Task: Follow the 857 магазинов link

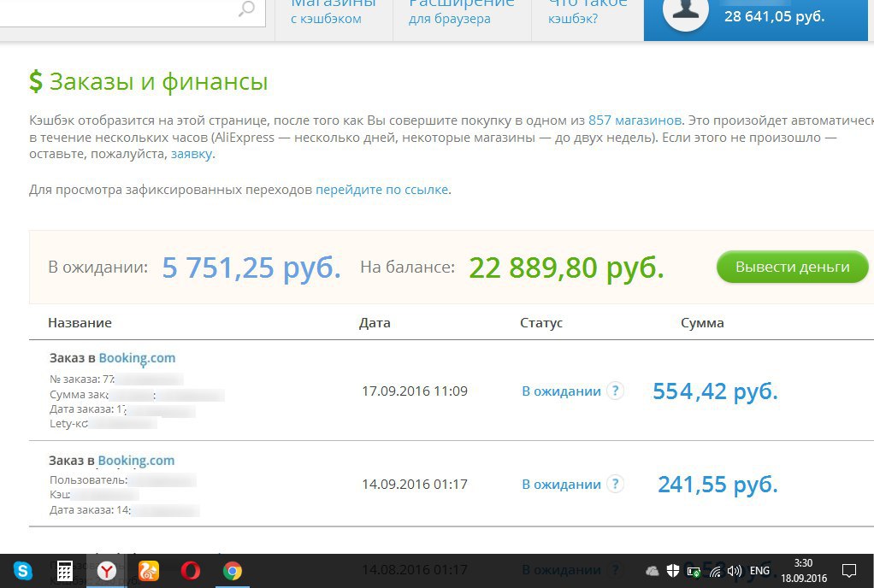Action: coord(635,121)
